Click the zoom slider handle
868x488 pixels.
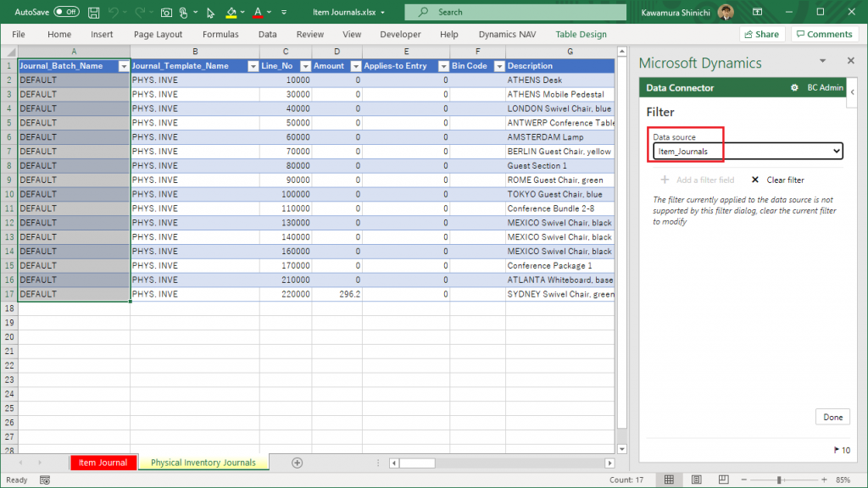click(779, 480)
